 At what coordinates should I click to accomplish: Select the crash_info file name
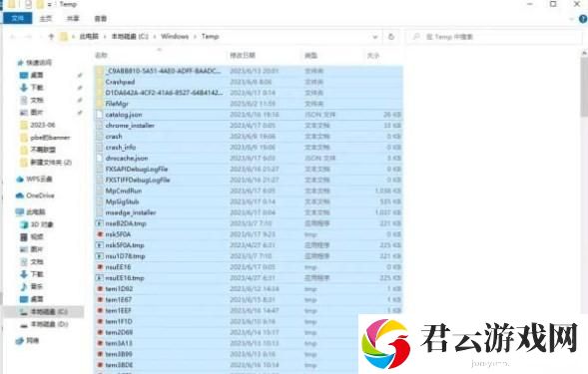point(121,148)
